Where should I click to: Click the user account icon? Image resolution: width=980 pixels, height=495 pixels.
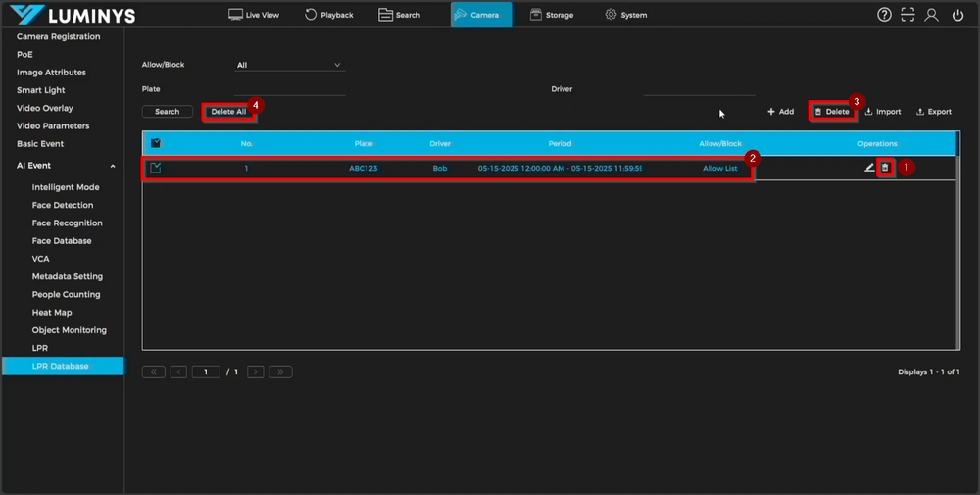(x=932, y=15)
